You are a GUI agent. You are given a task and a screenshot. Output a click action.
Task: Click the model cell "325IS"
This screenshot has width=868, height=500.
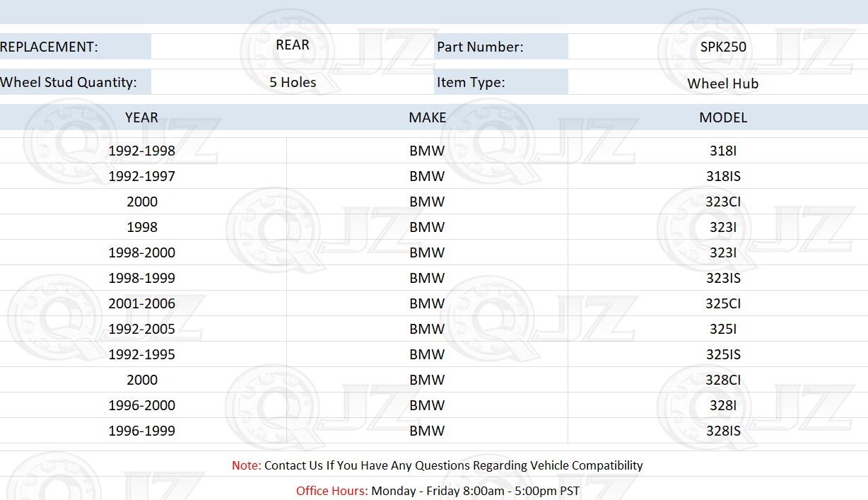[x=723, y=354]
